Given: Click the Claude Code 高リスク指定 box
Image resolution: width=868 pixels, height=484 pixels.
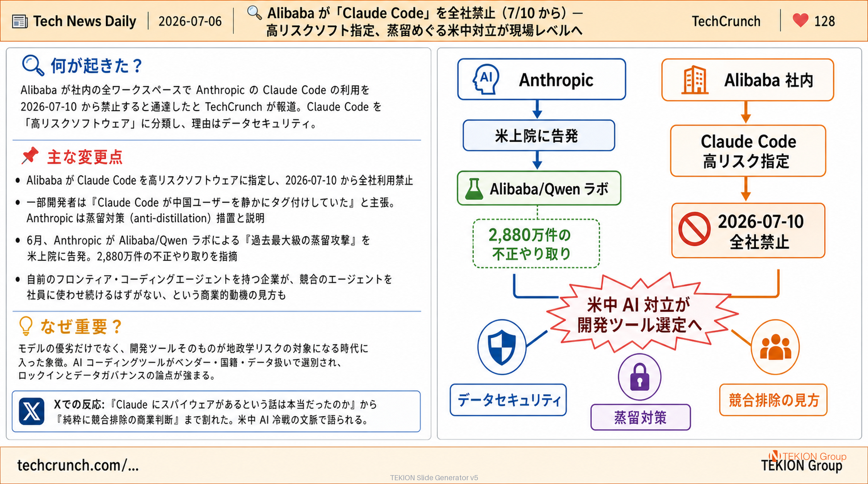Looking at the screenshot, I should click(x=748, y=151).
